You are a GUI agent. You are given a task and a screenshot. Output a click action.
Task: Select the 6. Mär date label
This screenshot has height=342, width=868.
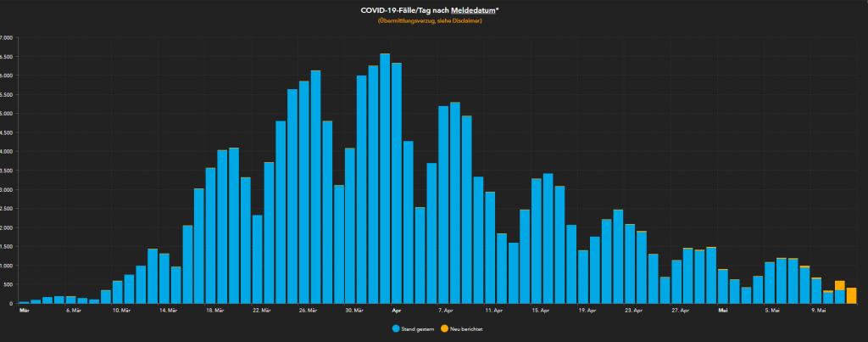[71, 311]
